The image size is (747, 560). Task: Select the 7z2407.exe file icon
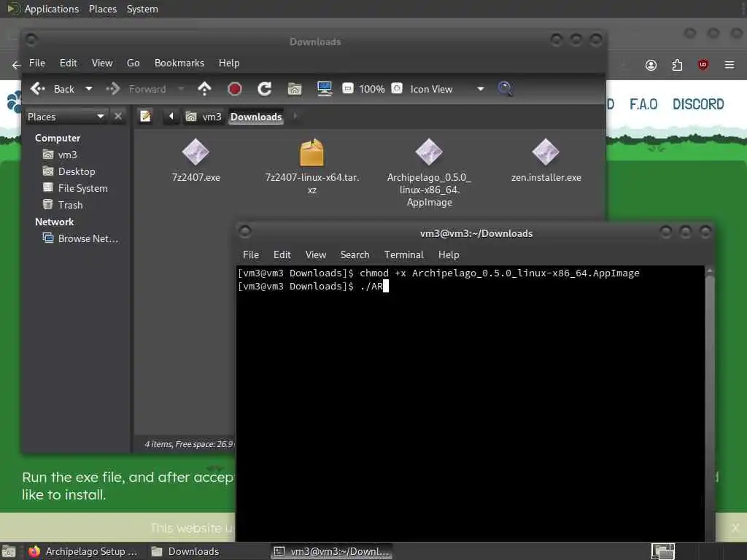[196, 152]
